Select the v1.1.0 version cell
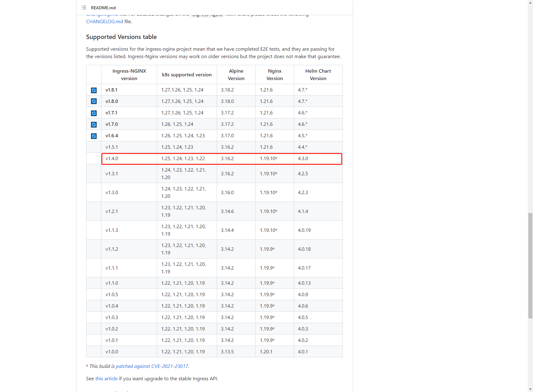The width and height of the screenshot is (533, 392). 129,283
